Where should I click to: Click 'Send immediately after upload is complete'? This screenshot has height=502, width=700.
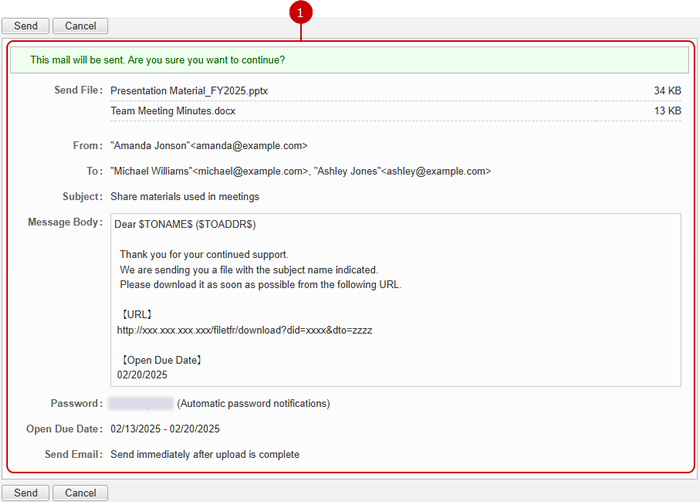pos(205,454)
